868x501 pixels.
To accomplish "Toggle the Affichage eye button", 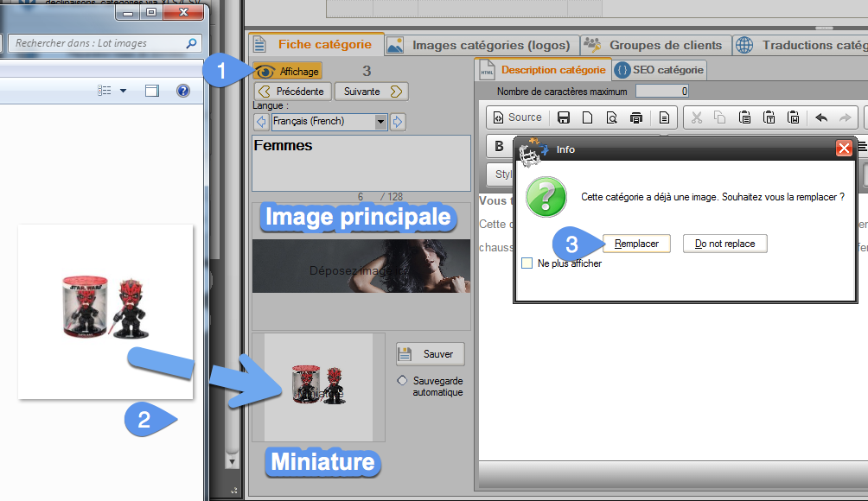I will click(289, 71).
